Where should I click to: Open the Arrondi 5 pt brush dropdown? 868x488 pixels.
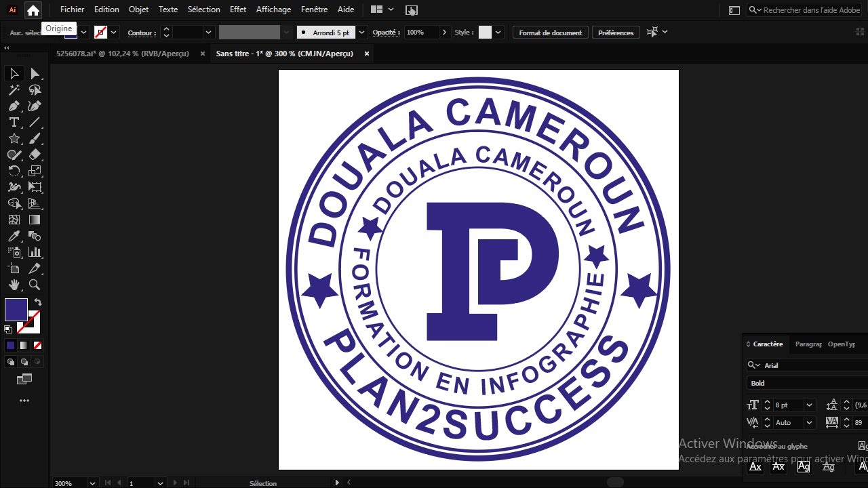tap(361, 33)
